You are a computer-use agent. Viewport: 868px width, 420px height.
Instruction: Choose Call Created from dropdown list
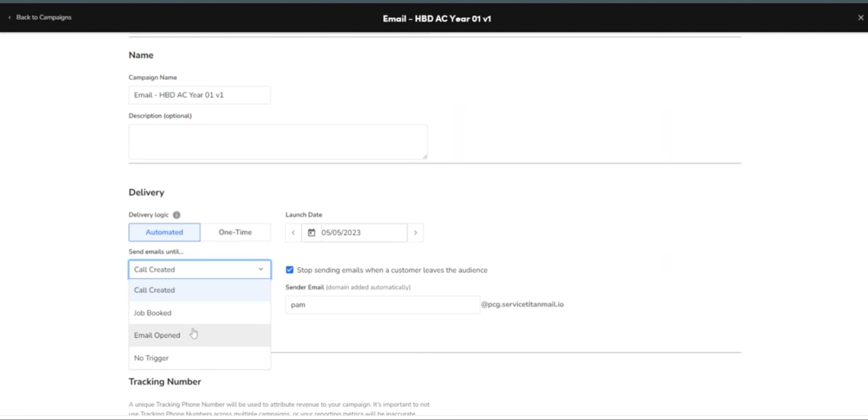point(200,290)
